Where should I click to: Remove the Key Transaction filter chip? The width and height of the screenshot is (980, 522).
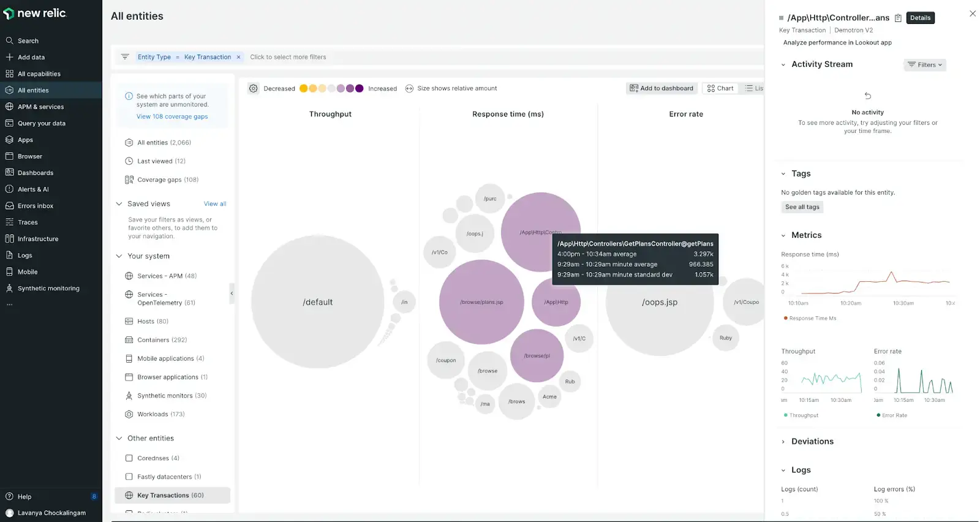point(239,57)
